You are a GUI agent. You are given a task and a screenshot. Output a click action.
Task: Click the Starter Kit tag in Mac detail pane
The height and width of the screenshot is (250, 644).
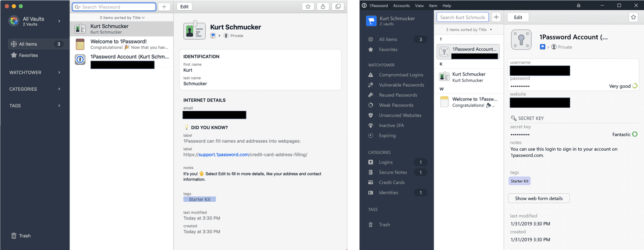(x=200, y=199)
